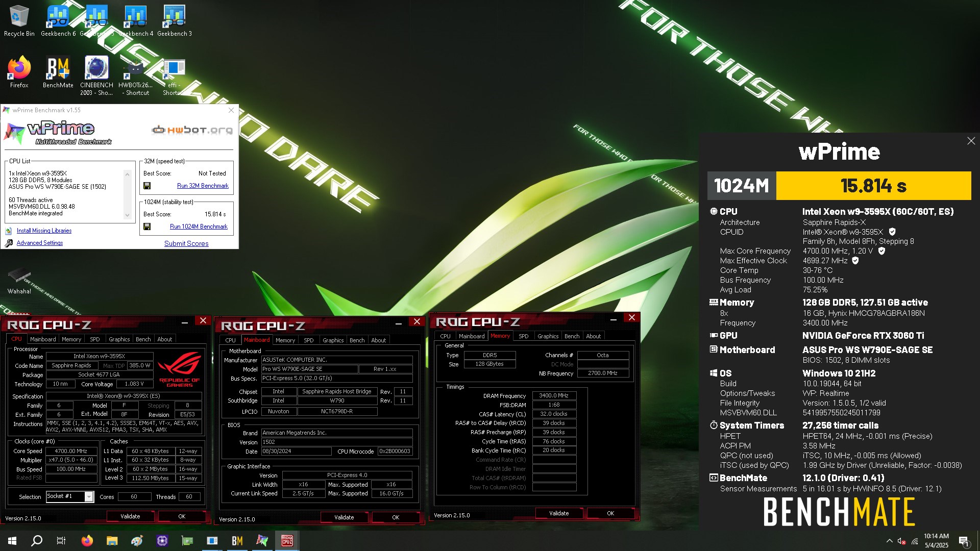
Task: Click the CPU chip icon in BenchMate panel
Action: tap(714, 211)
